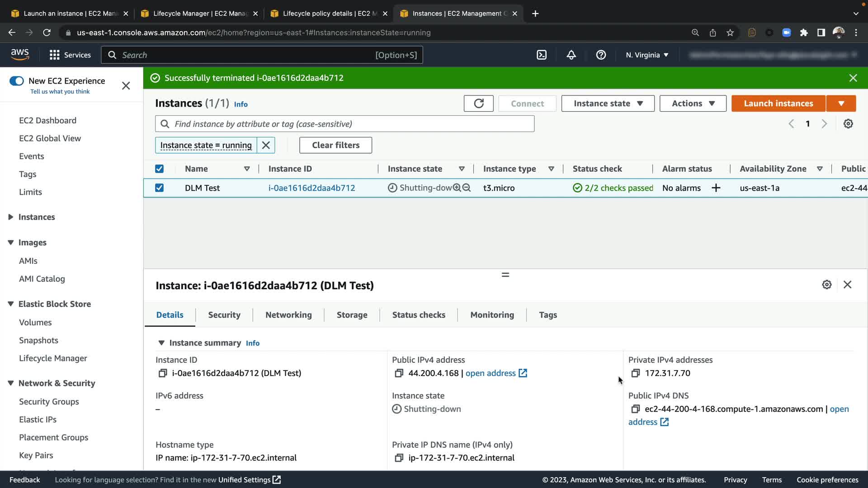Click the refresh instances button
Viewport: 868px width, 488px height.
pyautogui.click(x=478, y=103)
